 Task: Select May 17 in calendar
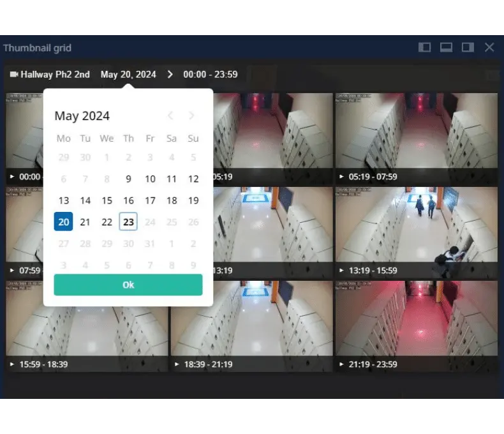(150, 200)
